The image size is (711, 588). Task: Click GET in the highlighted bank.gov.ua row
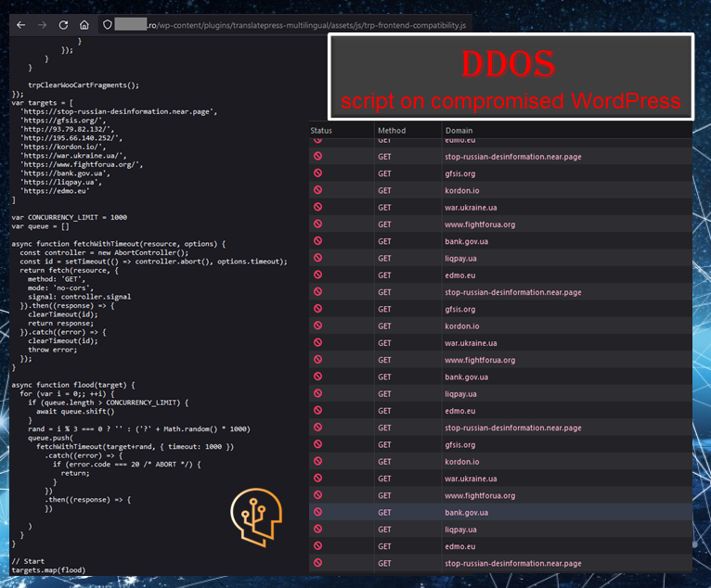(384, 513)
